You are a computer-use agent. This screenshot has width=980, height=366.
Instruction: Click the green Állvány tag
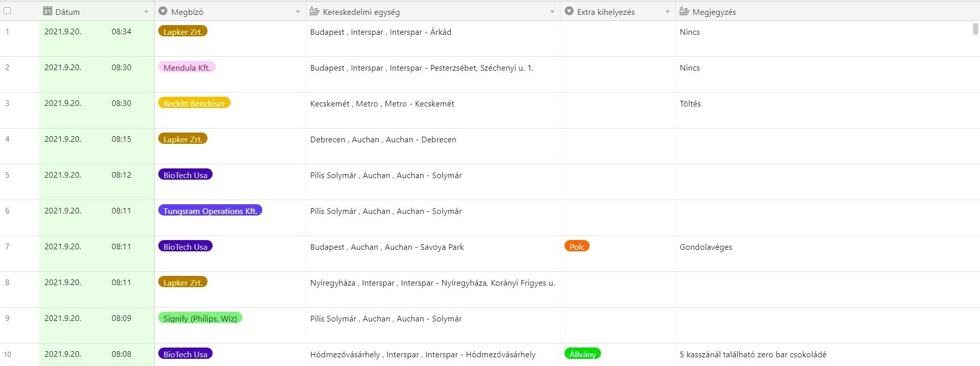[582, 354]
